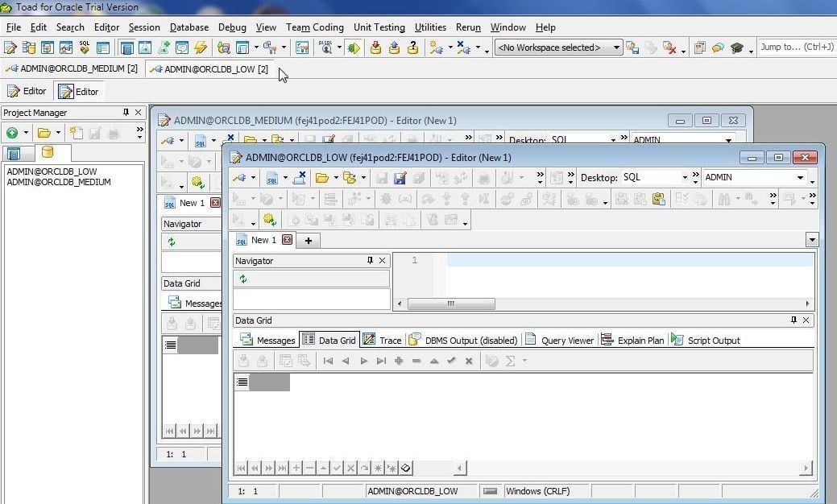Toggle the pin on the Project Manager panel

point(126,112)
